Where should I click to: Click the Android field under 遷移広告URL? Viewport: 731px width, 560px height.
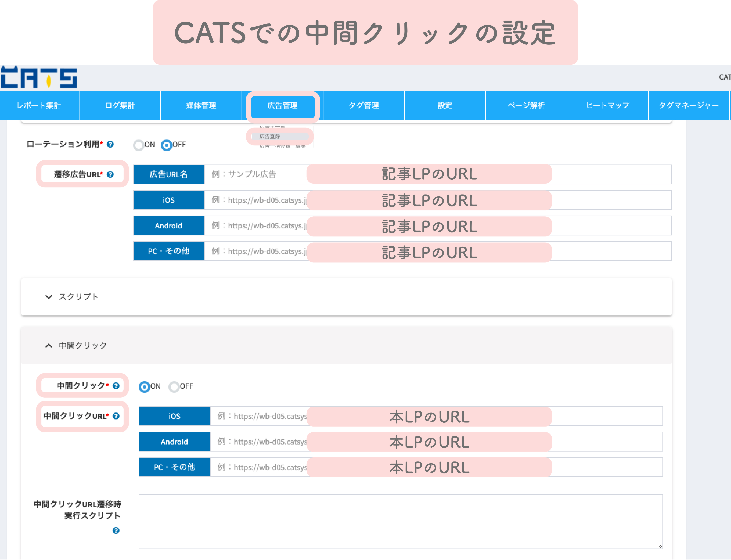[x=438, y=226]
